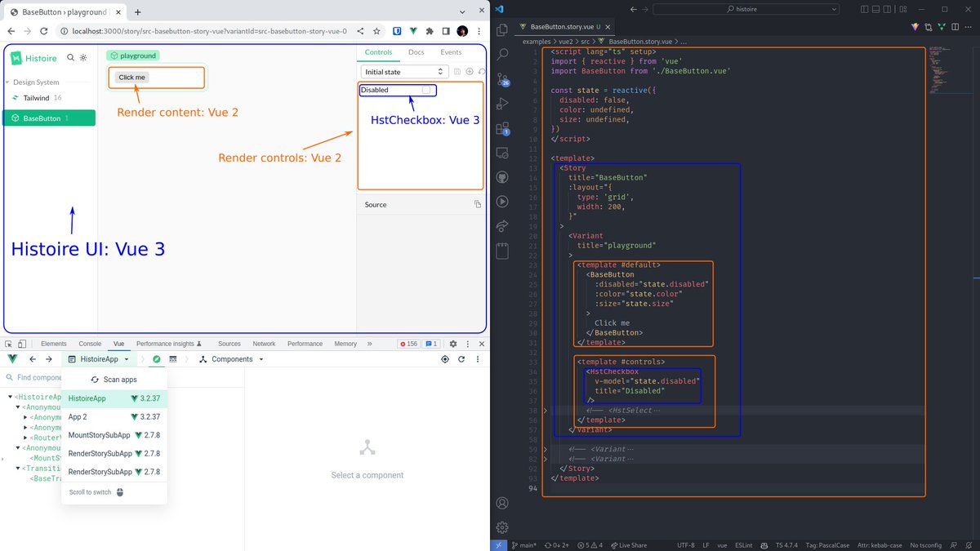Open Extensions view in VS Code
This screenshot has height=551, width=980.
[x=503, y=128]
